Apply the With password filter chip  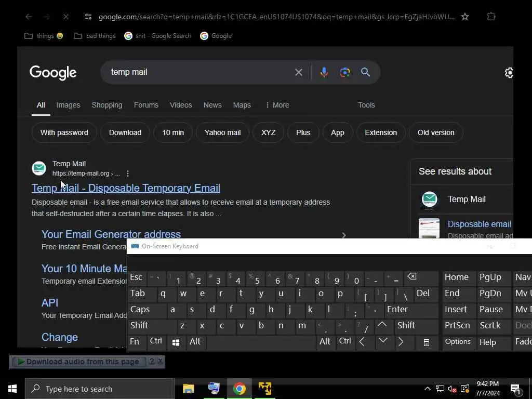pos(64,132)
